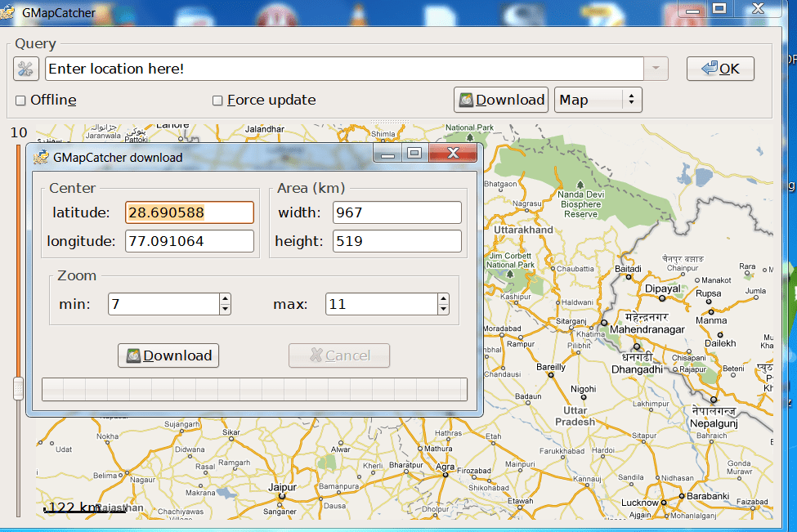Click Dipayal on the map
Viewport: 797px width, 532px height.
click(x=662, y=288)
